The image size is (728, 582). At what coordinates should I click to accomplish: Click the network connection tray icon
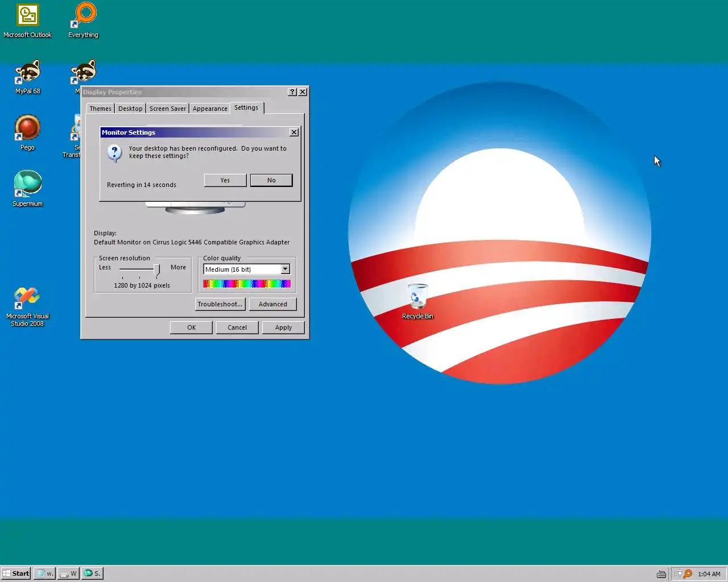677,574
